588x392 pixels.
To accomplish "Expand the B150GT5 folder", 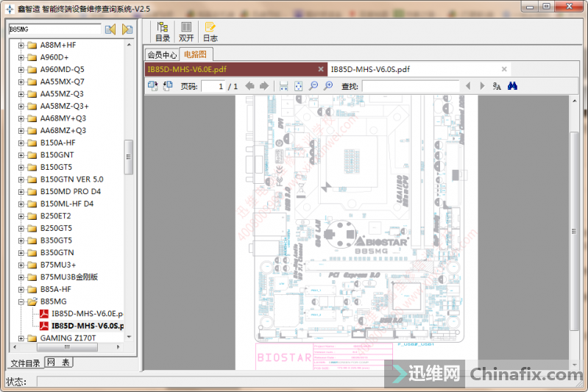I will click(21, 168).
